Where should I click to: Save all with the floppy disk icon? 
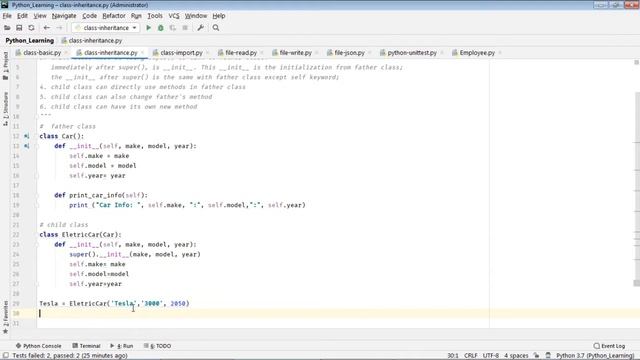(x=19, y=28)
